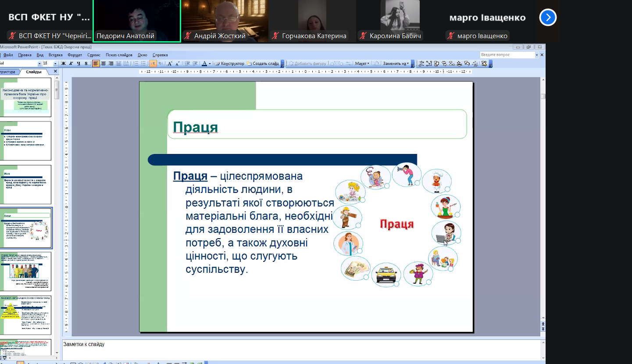
Task: Click the increase font size icon
Action: coord(171,64)
